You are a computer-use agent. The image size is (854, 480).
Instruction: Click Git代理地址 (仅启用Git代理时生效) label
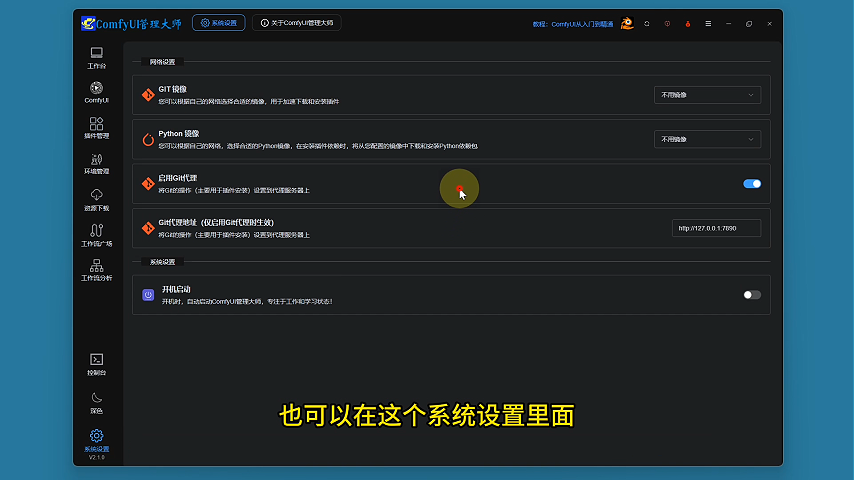tap(216, 222)
